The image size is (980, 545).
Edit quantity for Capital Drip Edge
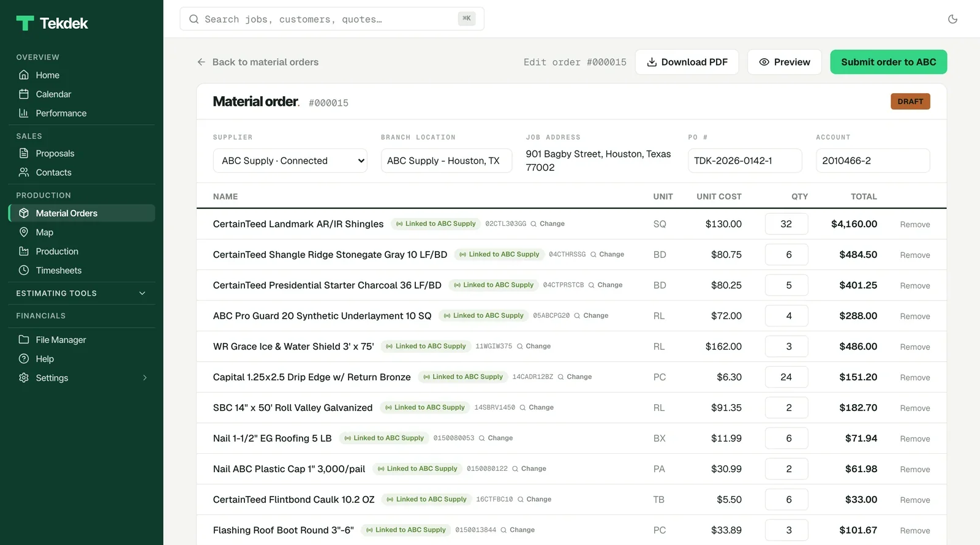pyautogui.click(x=786, y=377)
